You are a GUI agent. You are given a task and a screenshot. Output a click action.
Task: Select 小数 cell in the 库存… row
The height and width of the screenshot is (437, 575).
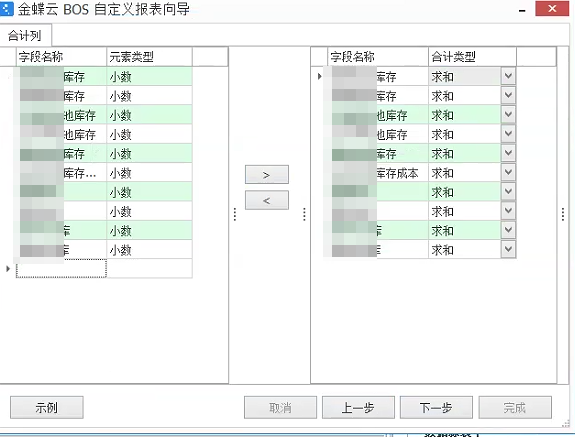[149, 172]
